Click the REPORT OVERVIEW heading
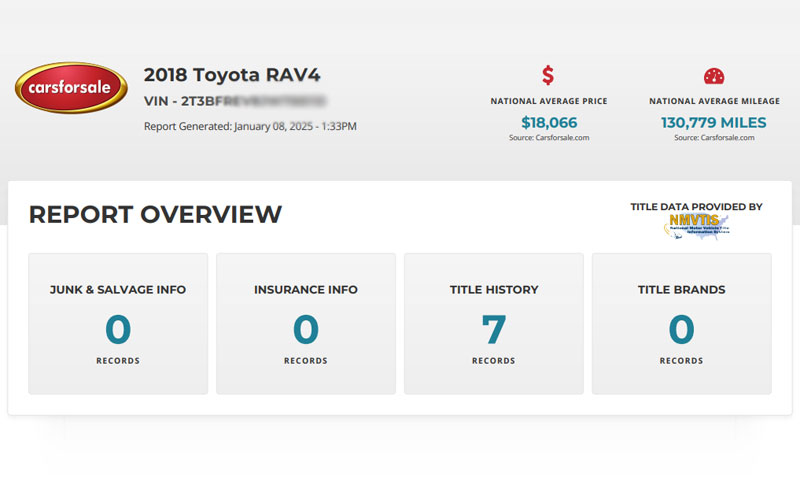 coord(155,214)
